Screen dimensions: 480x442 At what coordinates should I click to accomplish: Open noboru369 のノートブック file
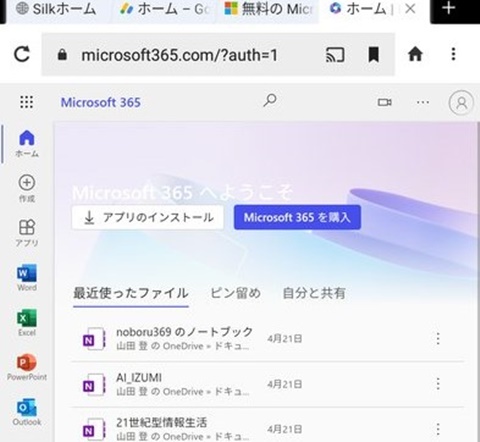coord(184,332)
